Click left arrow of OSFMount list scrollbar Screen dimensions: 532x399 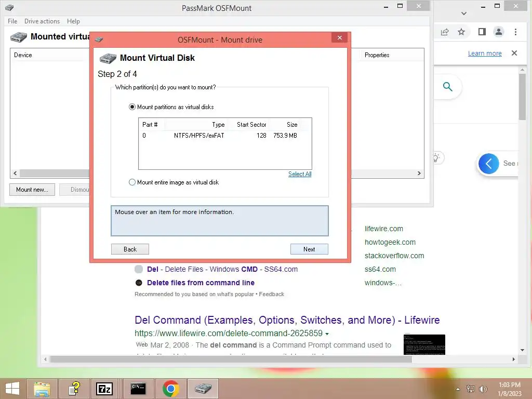tap(15, 174)
